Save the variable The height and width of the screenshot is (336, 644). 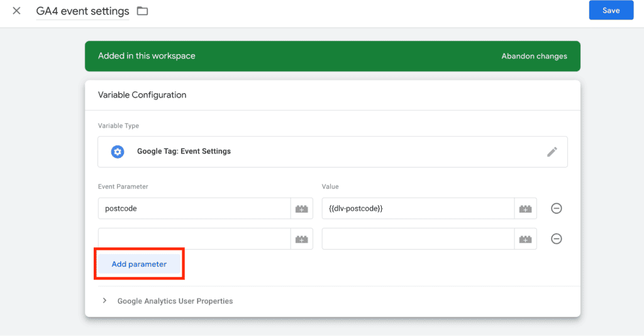coord(611,10)
